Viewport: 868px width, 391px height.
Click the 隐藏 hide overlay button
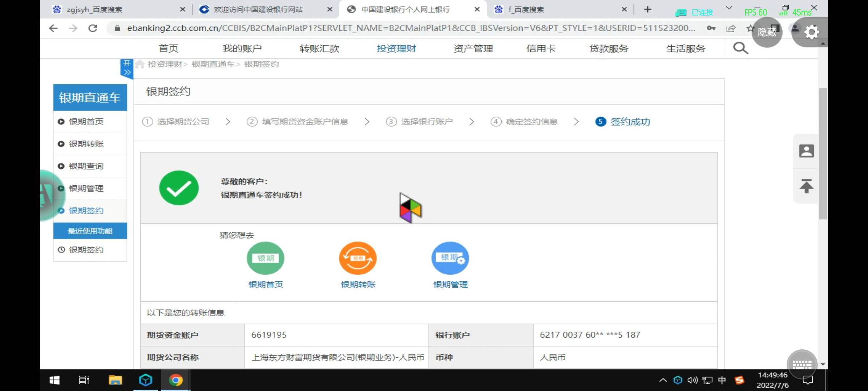pyautogui.click(x=767, y=32)
